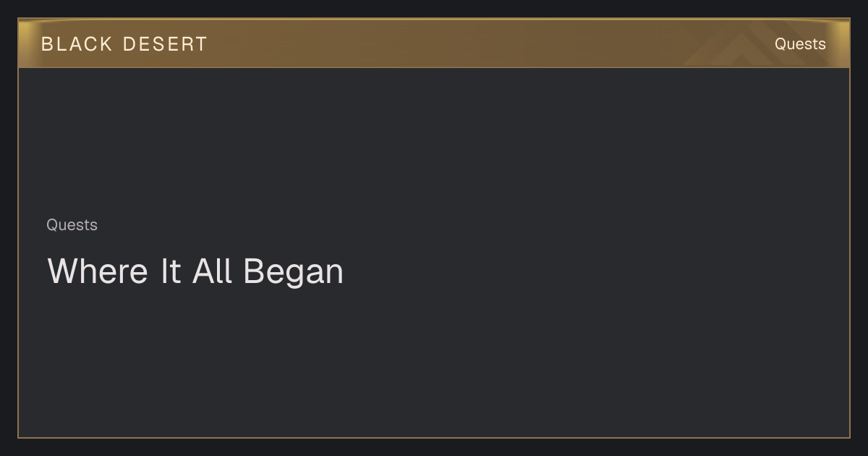Open Quests in the gold header
This screenshot has width=868, height=456.
pos(800,44)
